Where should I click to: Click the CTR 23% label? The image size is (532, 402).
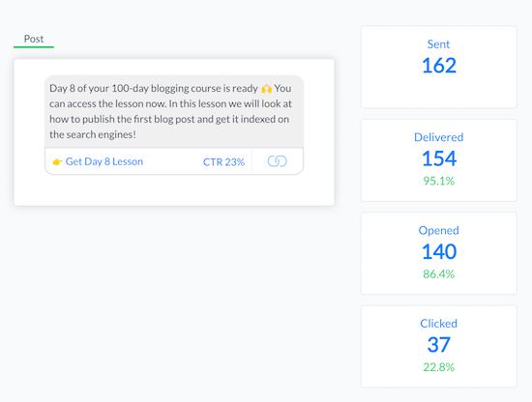click(223, 162)
